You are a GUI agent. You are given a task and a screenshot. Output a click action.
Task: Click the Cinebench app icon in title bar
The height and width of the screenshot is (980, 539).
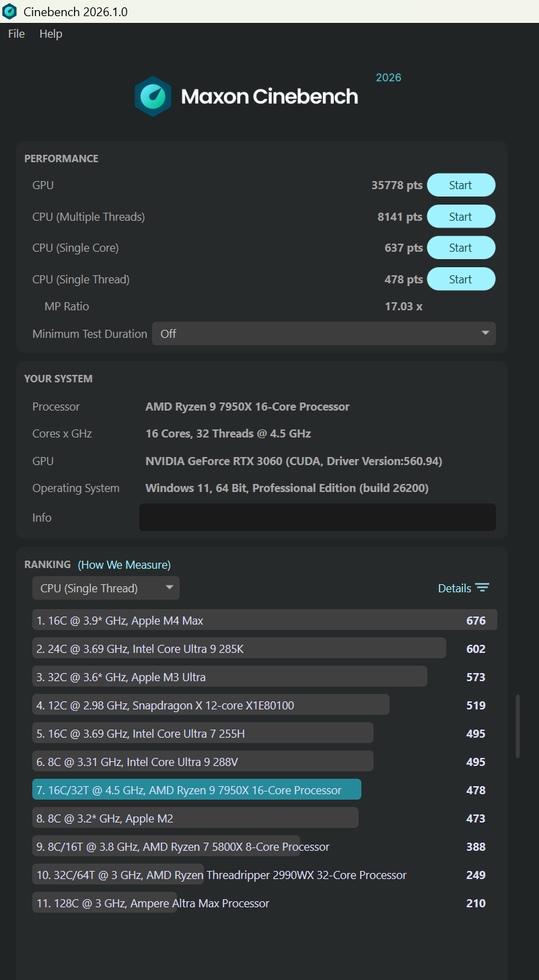click(9, 11)
